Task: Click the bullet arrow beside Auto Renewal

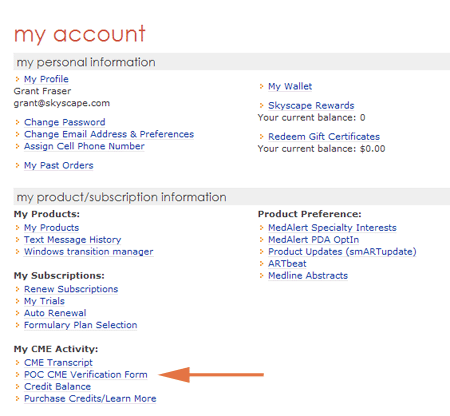Action: 17,313
